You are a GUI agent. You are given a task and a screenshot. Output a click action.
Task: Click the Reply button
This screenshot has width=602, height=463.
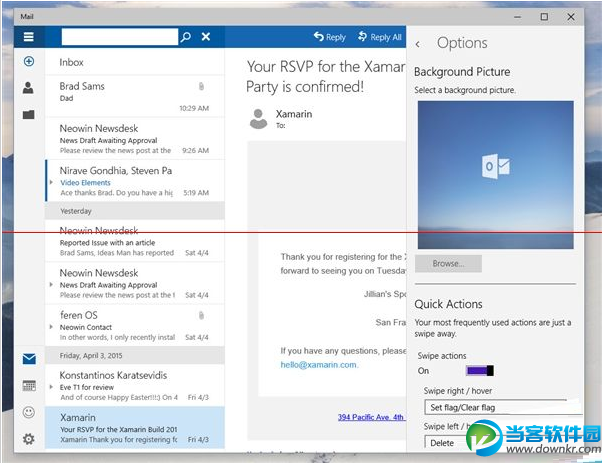pos(330,37)
